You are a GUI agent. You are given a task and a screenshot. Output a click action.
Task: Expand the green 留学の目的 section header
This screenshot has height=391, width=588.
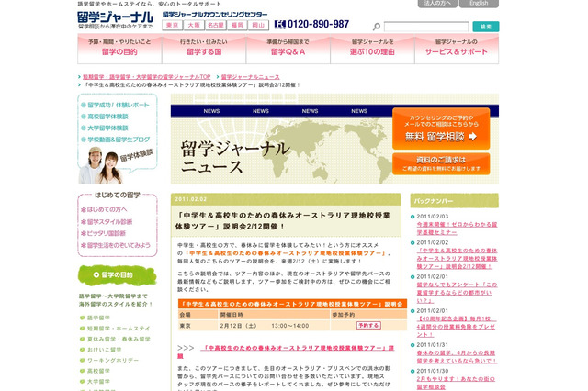tap(117, 275)
